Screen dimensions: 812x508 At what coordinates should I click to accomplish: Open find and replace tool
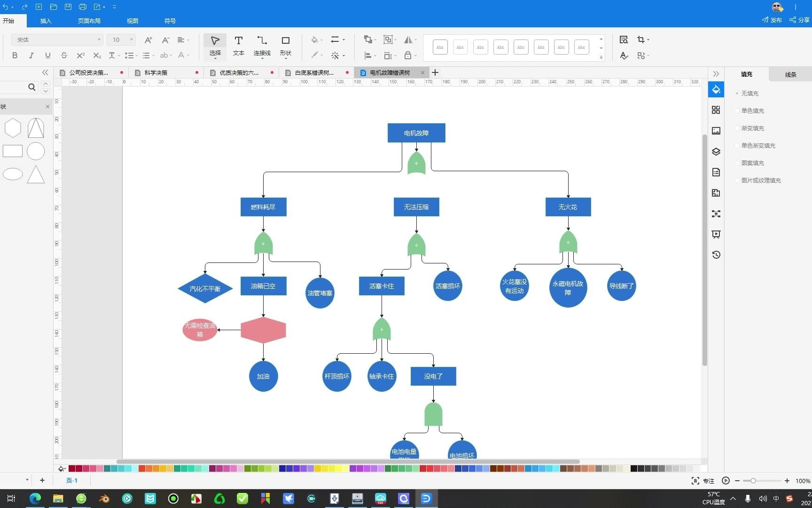tap(624, 40)
